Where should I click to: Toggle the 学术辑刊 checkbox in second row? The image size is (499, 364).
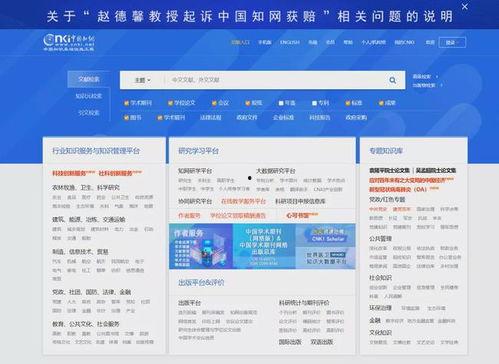click(x=160, y=117)
